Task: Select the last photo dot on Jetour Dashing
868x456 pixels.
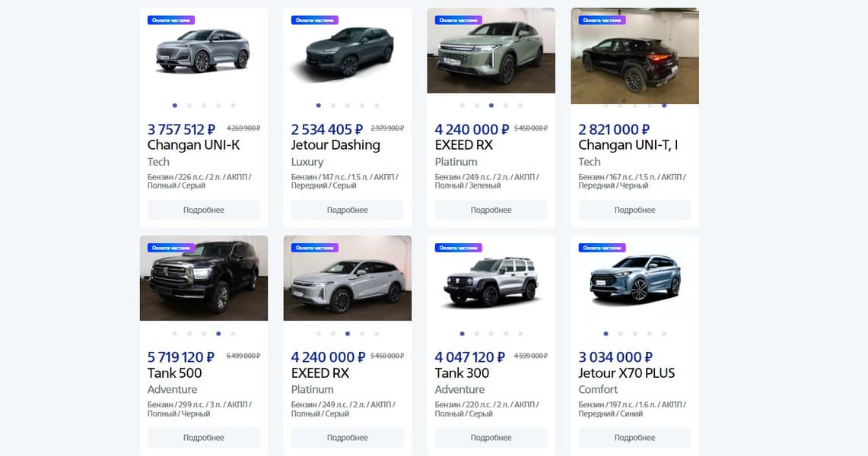Action: click(377, 106)
